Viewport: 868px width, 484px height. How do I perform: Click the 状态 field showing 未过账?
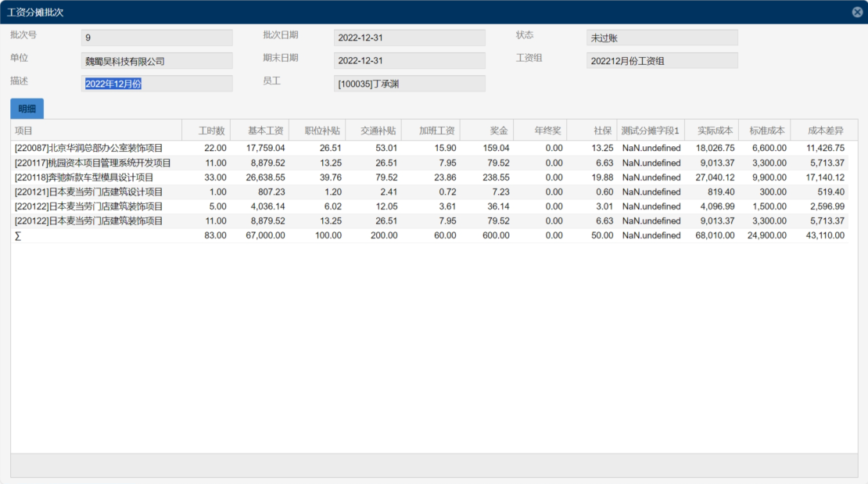click(x=662, y=38)
